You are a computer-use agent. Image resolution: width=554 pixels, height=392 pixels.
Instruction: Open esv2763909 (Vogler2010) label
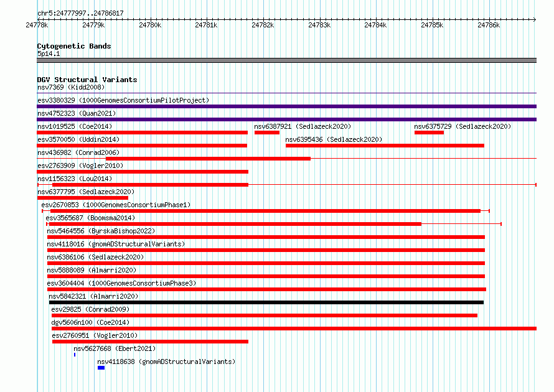80,166
